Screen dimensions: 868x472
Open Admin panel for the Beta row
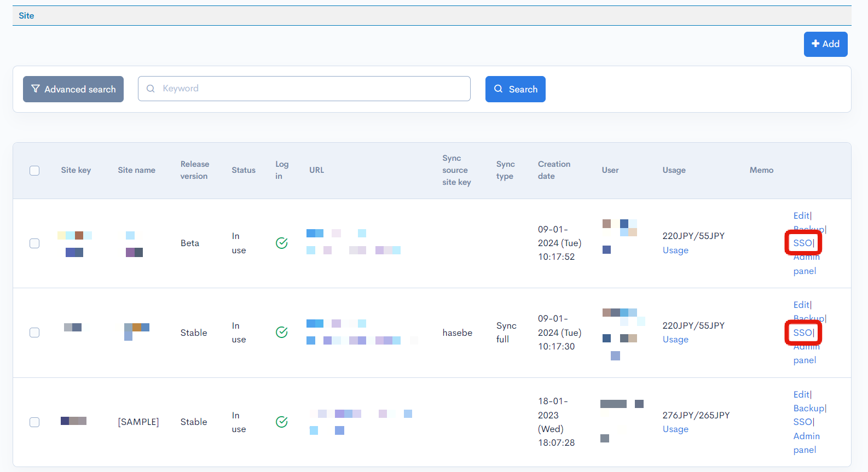pos(806,264)
